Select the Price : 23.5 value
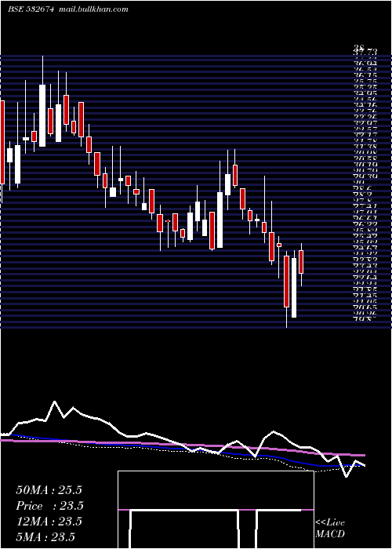This screenshot has height=549, width=392. click(x=50, y=506)
